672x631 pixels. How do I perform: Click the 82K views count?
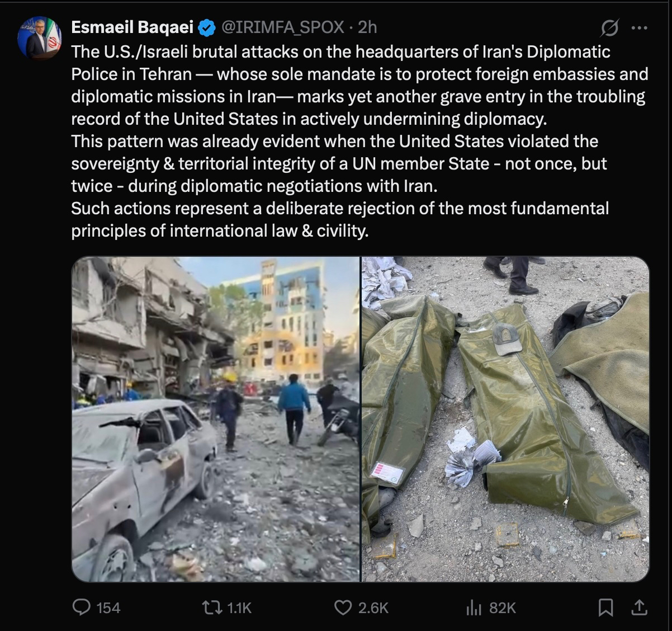coord(502,608)
